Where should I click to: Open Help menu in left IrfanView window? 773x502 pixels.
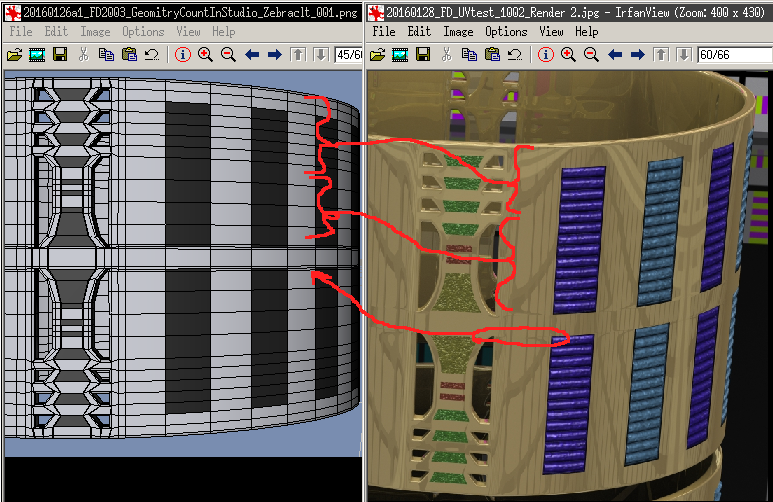click(223, 32)
